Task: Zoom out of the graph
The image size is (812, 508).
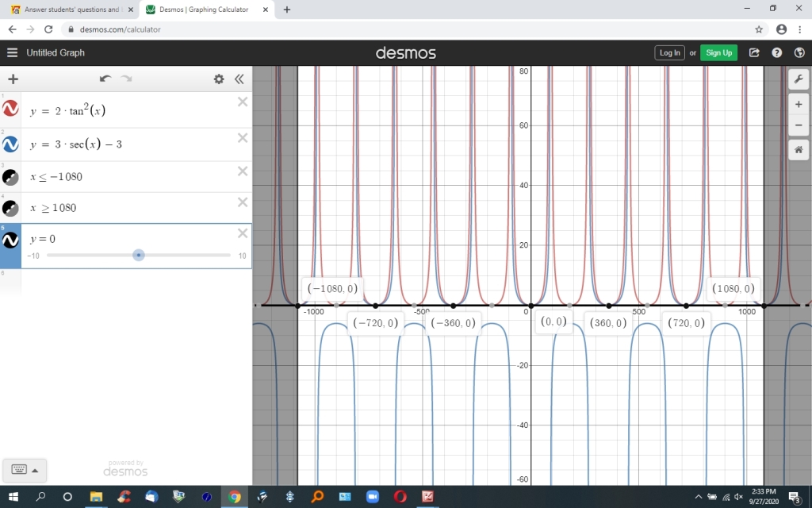Action: 799,125
